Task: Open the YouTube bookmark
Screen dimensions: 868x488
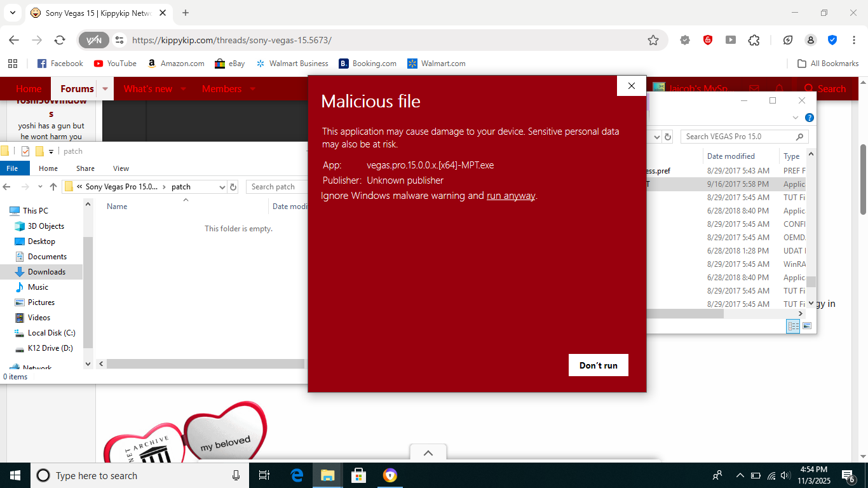Action: click(x=115, y=63)
